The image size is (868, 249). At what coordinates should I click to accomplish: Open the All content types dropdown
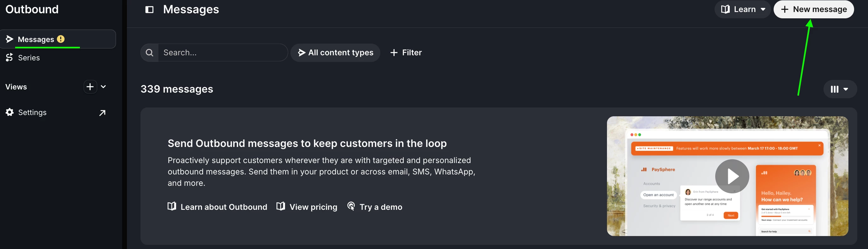coord(335,53)
